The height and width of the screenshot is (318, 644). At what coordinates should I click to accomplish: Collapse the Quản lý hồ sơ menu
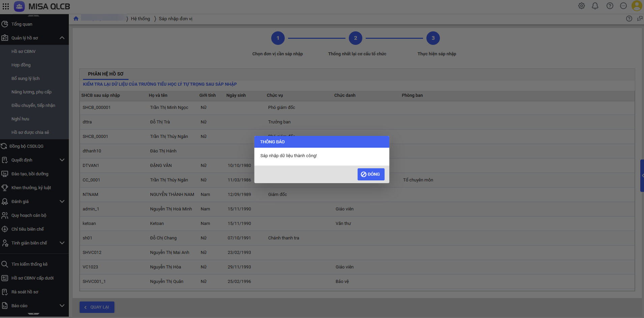pos(62,38)
